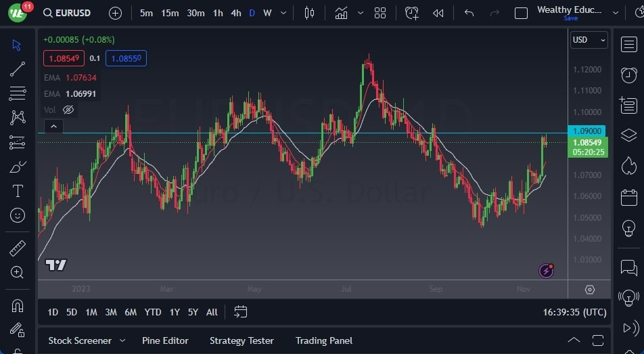Set the date range to 6M
Viewport: 644px width, 354px height.
pyautogui.click(x=131, y=312)
